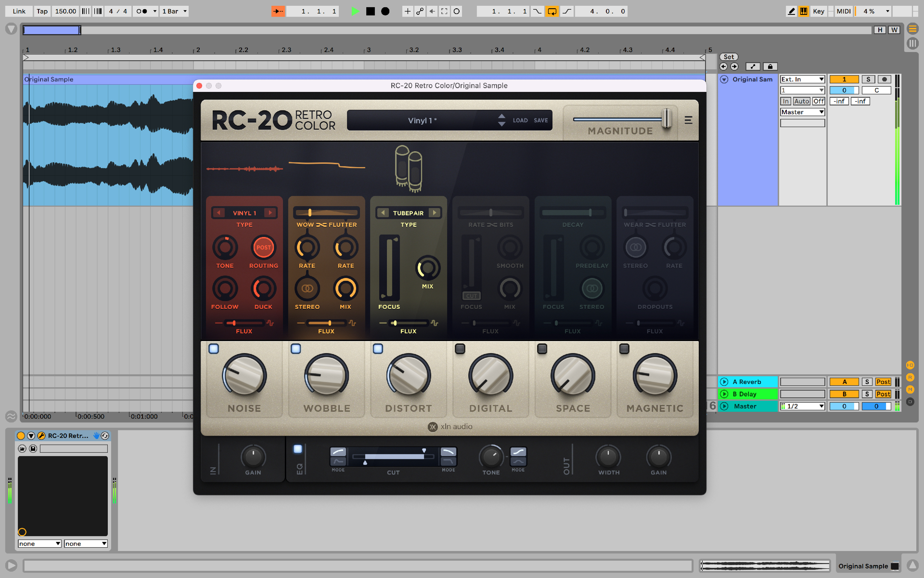924x578 pixels.
Task: Click the MIDI map mode switch
Action: pos(843,11)
